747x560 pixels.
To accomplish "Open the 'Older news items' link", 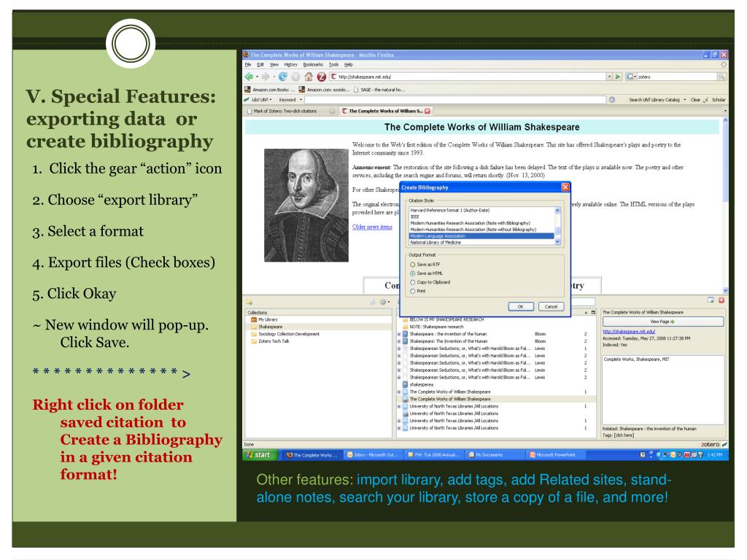I will pyautogui.click(x=372, y=227).
